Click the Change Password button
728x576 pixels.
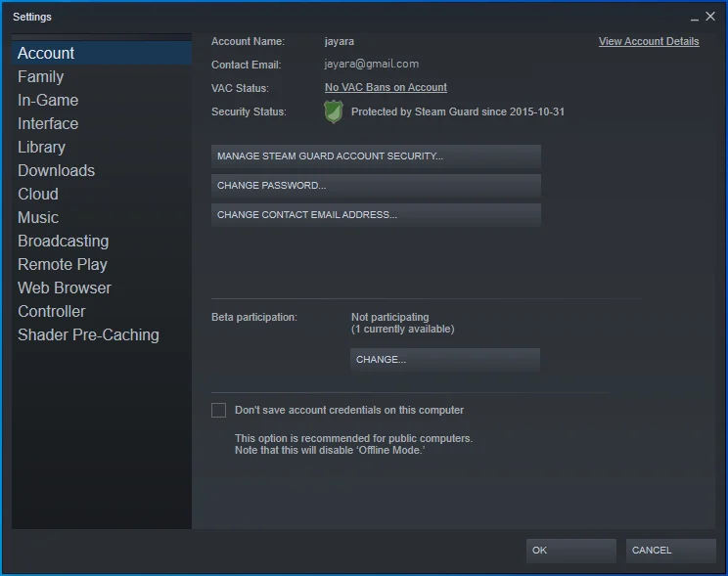(376, 185)
